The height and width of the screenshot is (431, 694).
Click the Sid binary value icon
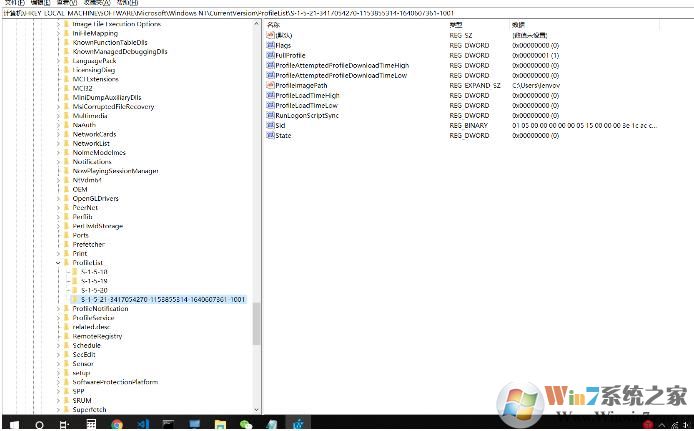[x=270, y=125]
